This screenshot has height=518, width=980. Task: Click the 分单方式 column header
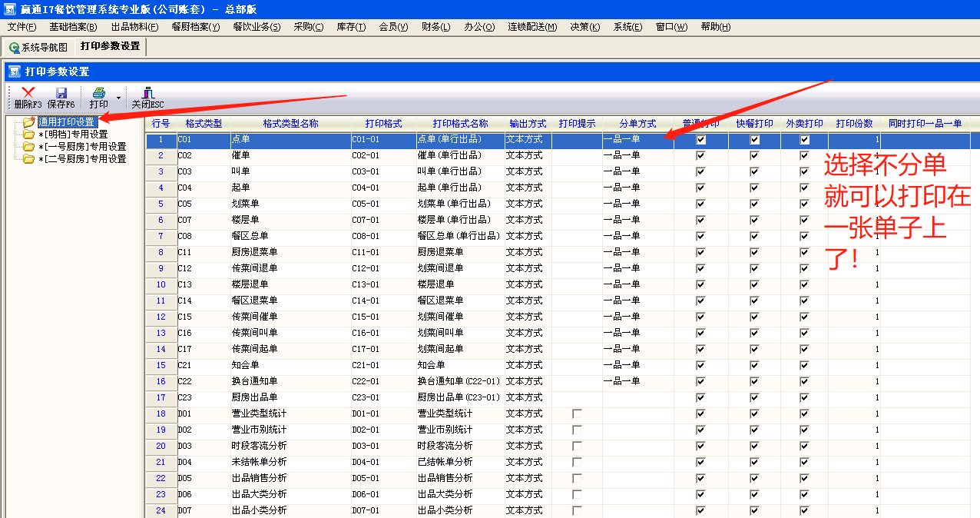click(637, 124)
